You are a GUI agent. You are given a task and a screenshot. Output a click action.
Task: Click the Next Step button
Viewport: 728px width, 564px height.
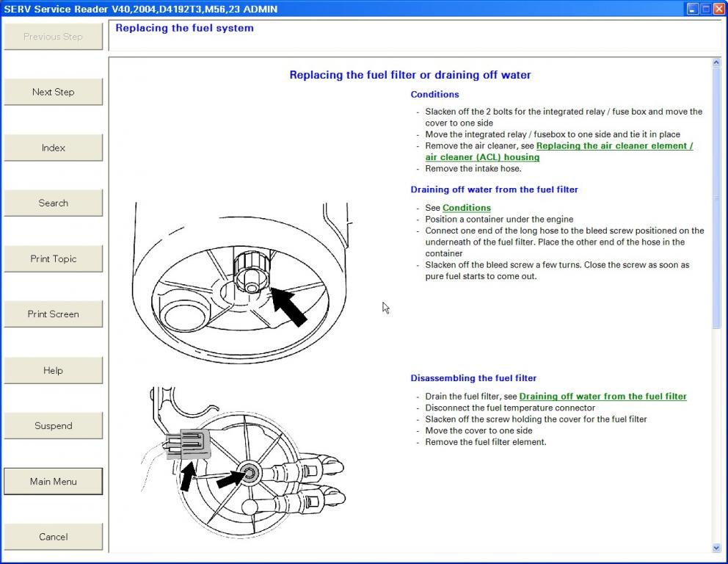(54, 92)
